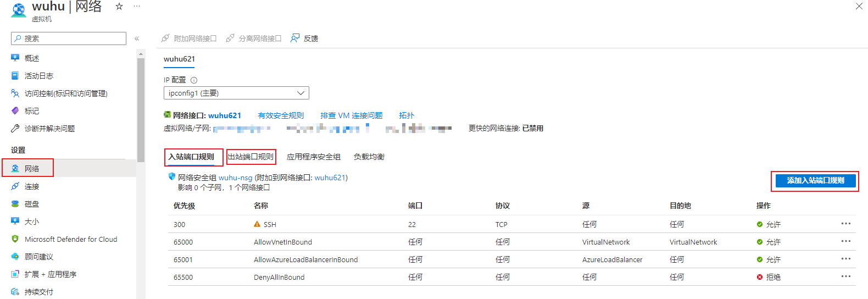Open 顾问建议 advisor recommendations
Screen dimensions: 868x299
(x=38, y=257)
